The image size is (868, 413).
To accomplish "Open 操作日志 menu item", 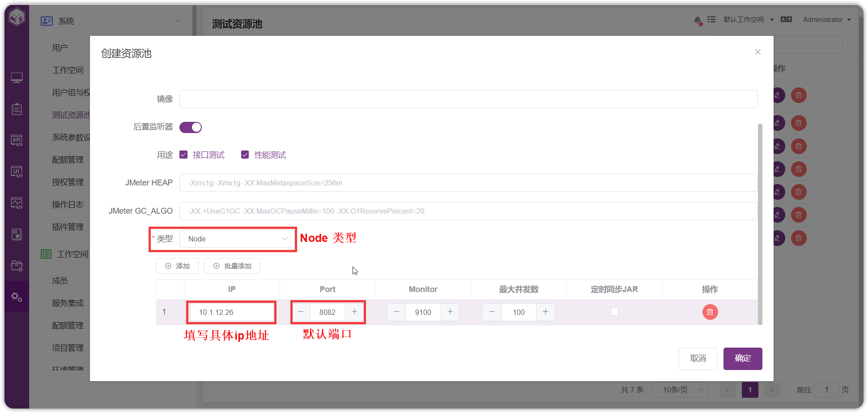I will 68,205.
